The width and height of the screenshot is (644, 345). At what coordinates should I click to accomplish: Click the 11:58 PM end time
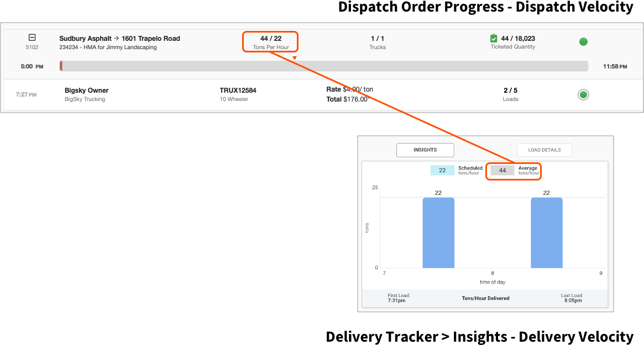point(615,66)
